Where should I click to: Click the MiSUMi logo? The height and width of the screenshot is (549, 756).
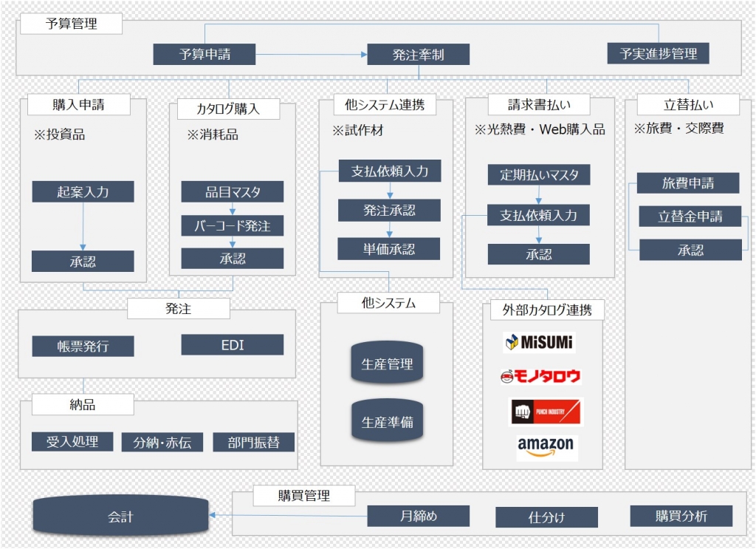coord(539,343)
